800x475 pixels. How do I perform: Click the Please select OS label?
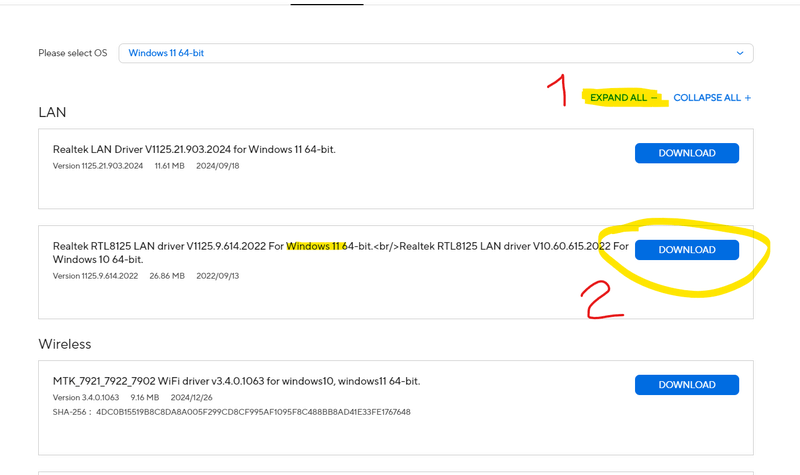(72, 53)
